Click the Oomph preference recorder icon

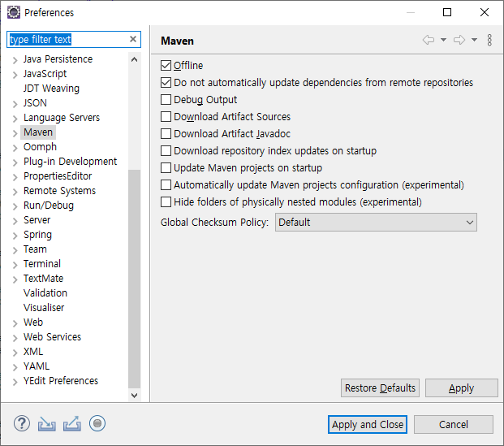click(97, 423)
